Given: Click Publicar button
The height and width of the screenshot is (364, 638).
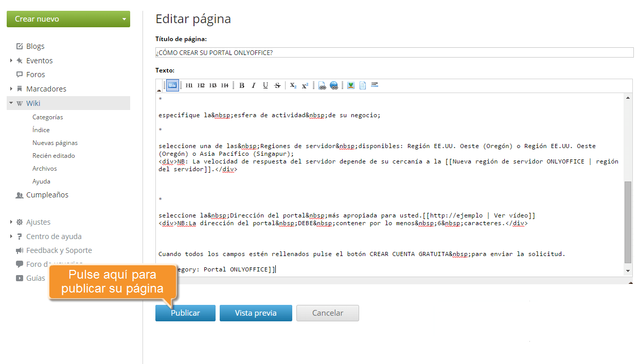Looking at the screenshot, I should (185, 313).
